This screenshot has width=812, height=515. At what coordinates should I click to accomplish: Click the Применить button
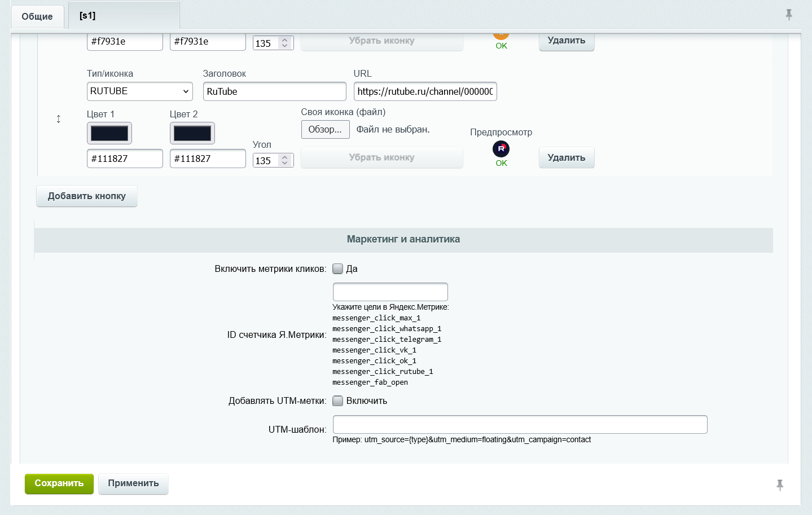133,483
